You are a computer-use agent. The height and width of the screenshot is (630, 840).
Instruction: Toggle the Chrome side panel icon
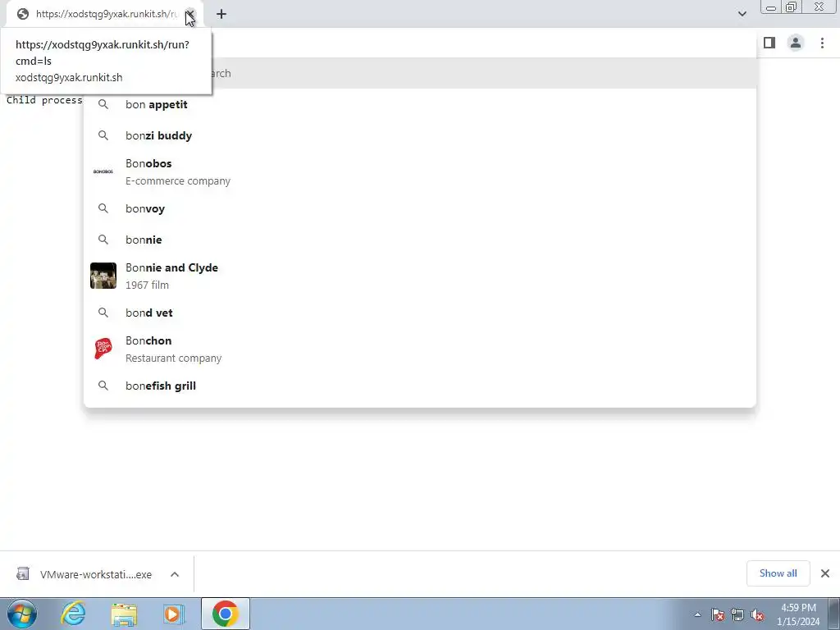click(x=769, y=43)
